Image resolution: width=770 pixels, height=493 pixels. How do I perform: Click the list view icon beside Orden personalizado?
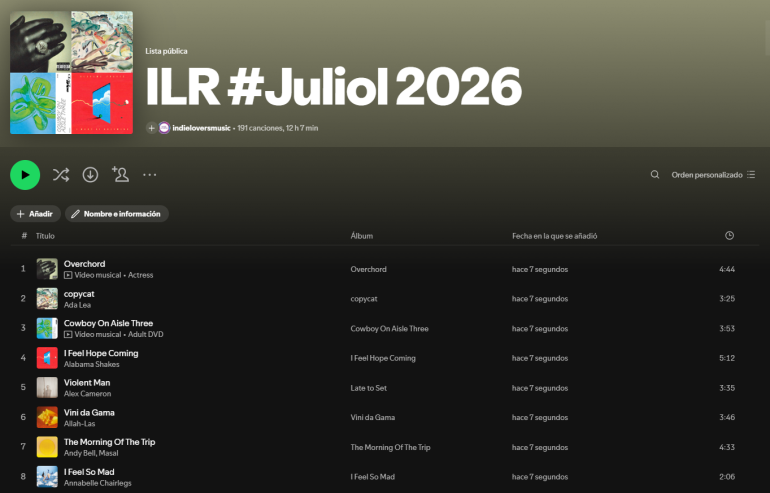coord(751,175)
